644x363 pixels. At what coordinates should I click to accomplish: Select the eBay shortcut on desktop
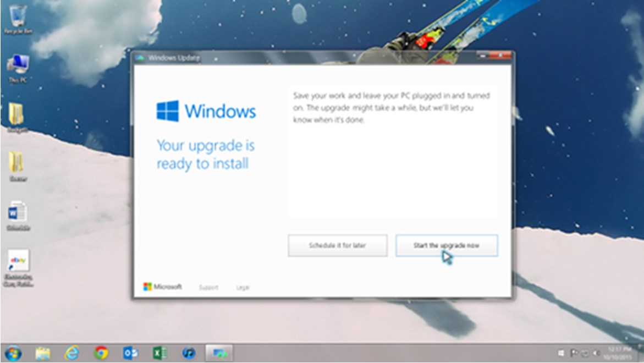[18, 268]
